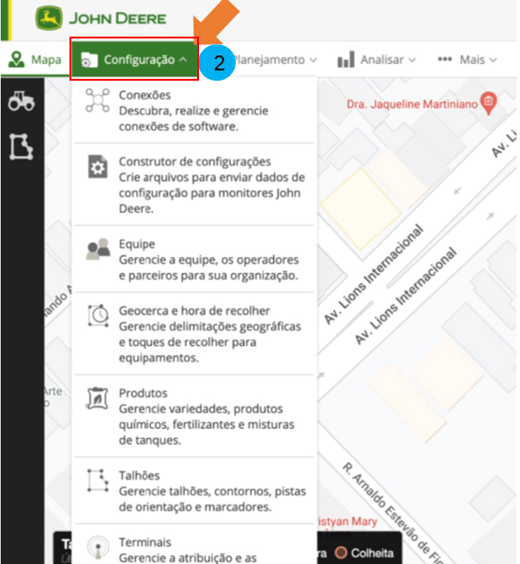Click the Conexões network icon

97,101
